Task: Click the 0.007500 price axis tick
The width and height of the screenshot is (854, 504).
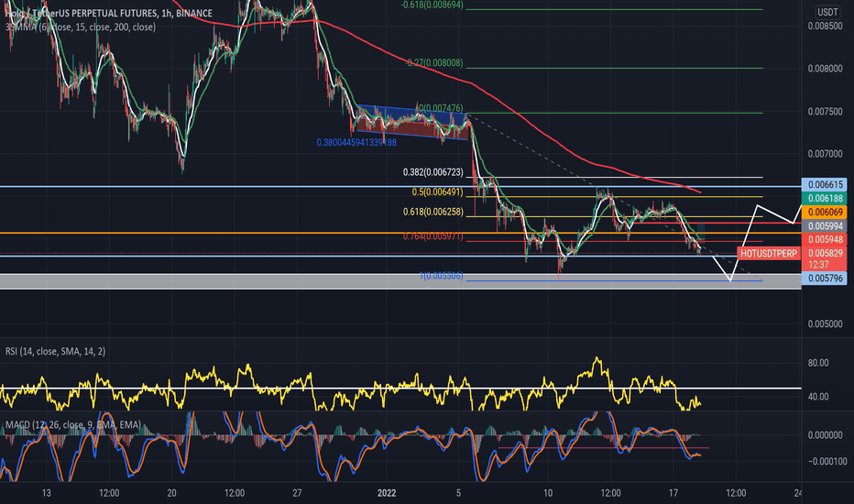Action: (x=825, y=111)
